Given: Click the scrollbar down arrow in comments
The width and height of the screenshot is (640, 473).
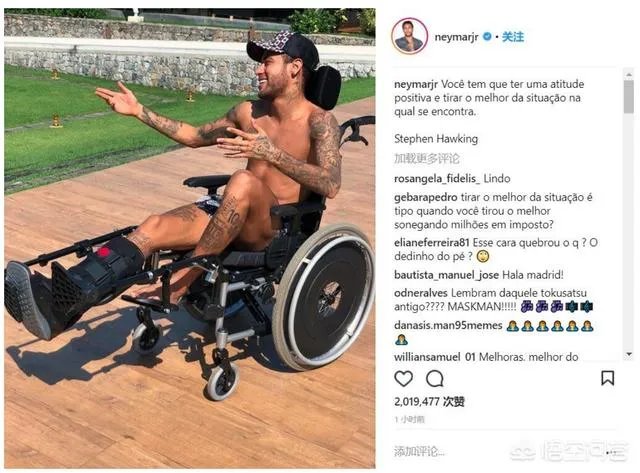Looking at the screenshot, I should pos(629,354).
